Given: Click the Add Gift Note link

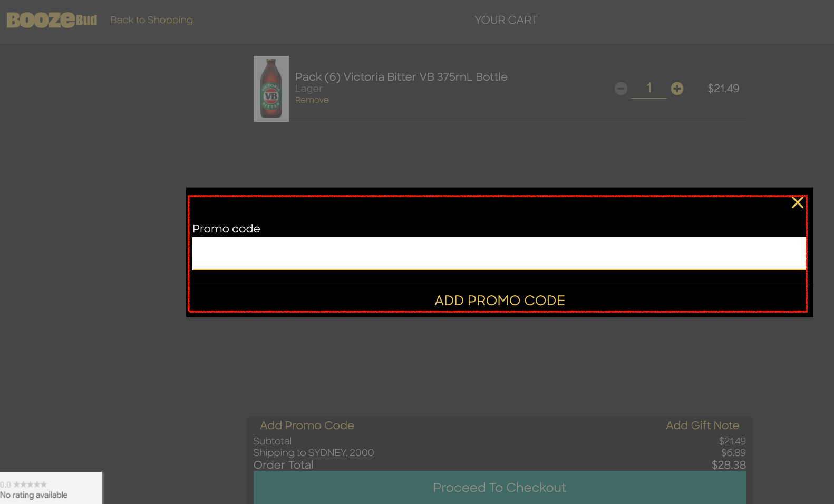Looking at the screenshot, I should (702, 425).
